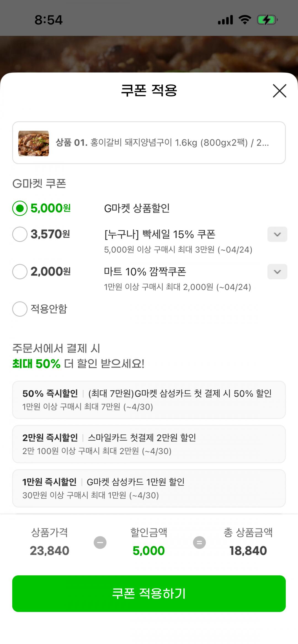Tap the 쿠폰 적용하기 green button

tap(149, 593)
